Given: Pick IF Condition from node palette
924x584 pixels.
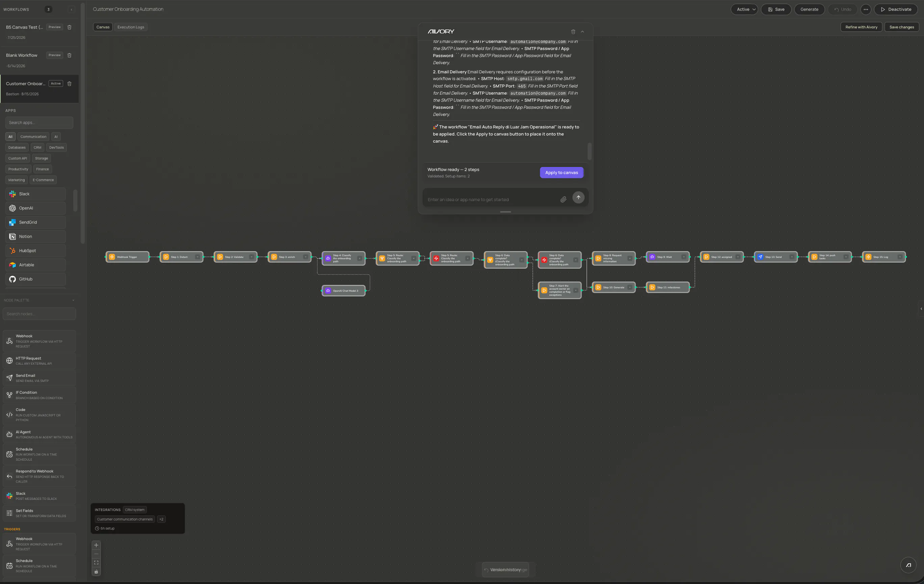Looking at the screenshot, I should pyautogui.click(x=39, y=395).
